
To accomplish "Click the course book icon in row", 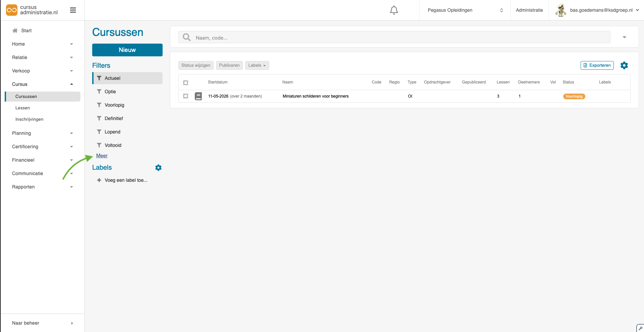I will 198,96.
